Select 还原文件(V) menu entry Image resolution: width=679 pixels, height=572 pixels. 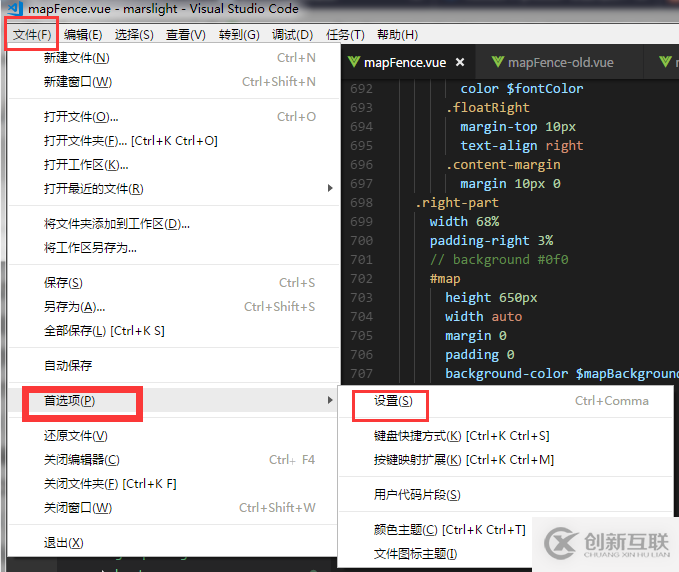pyautogui.click(x=173, y=436)
